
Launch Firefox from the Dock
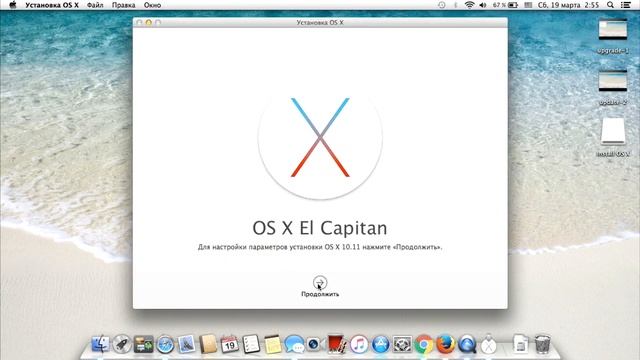[446, 344]
